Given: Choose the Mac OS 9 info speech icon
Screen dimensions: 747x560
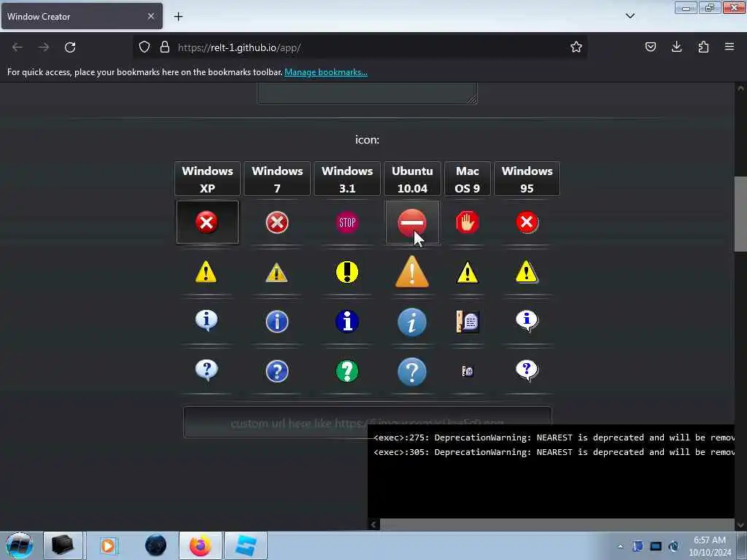Looking at the screenshot, I should click(x=468, y=322).
